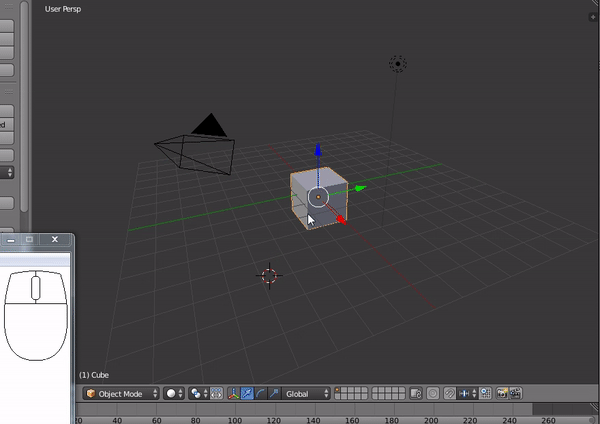Click the pivot point icon in header
This screenshot has width=600, height=424.
pyautogui.click(x=198, y=394)
